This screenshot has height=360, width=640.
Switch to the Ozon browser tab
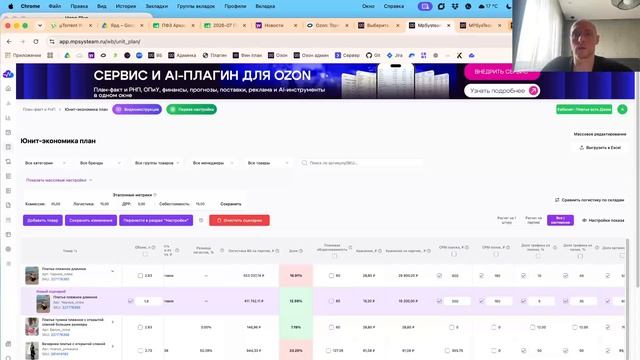click(327, 25)
